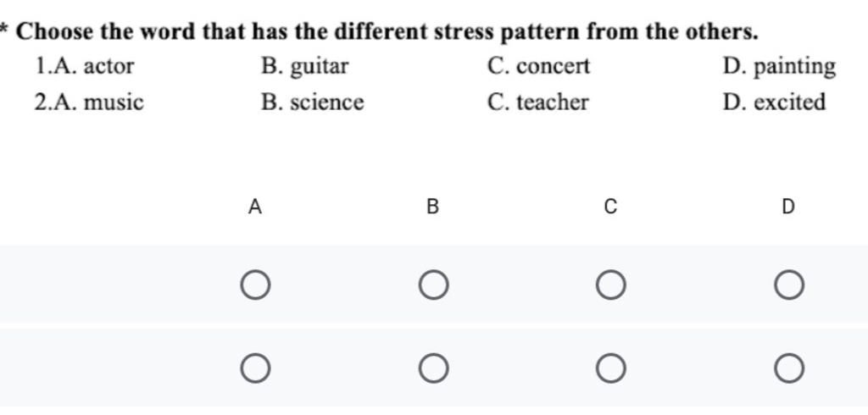Click the word "music" in question 2
The height and width of the screenshot is (415, 868).
click(114, 102)
